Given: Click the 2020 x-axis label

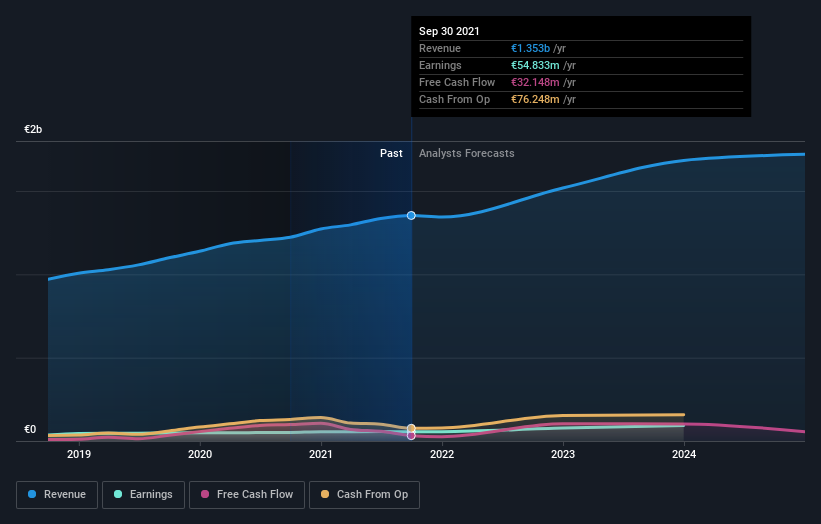Looking at the screenshot, I should click(200, 454).
